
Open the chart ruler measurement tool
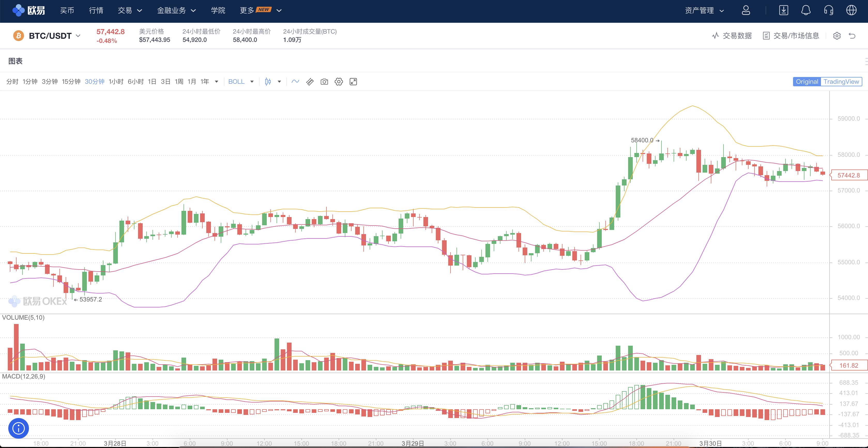[310, 82]
